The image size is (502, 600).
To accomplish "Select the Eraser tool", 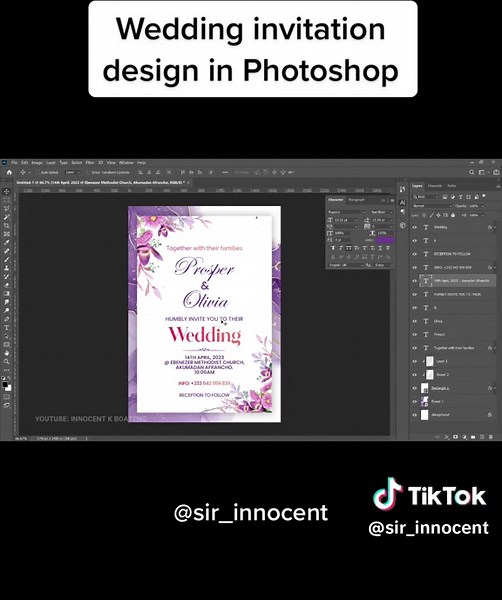I will click(7, 285).
